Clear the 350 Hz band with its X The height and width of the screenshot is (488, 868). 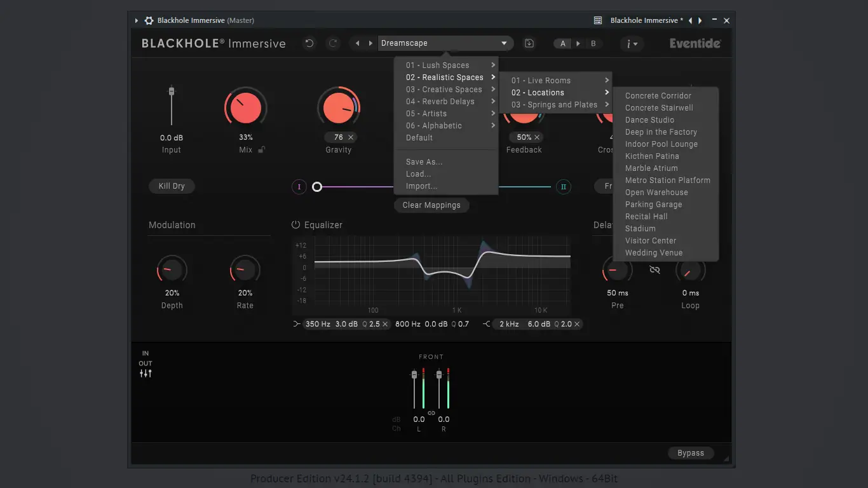click(385, 324)
